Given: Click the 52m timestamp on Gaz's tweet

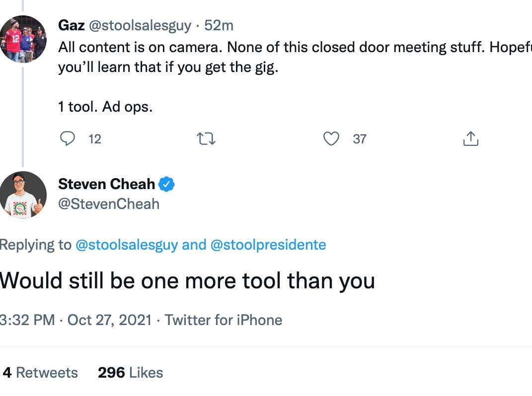Looking at the screenshot, I should pyautogui.click(x=219, y=25).
